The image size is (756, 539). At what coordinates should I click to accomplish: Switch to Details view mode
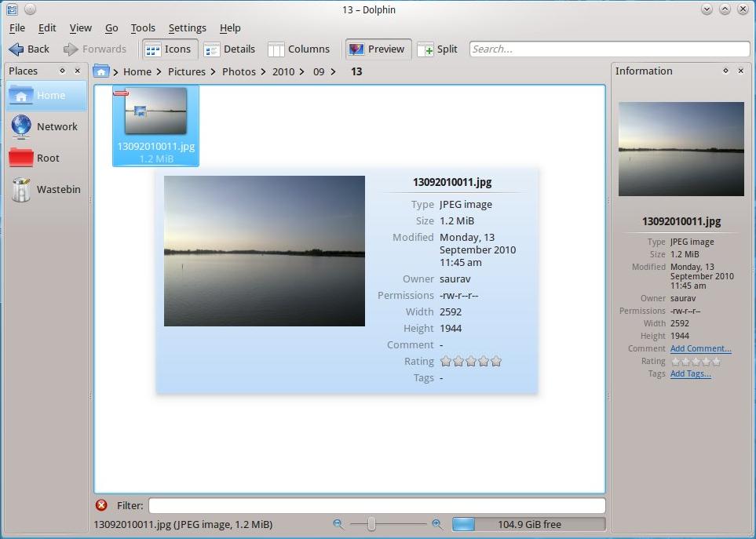pos(229,49)
